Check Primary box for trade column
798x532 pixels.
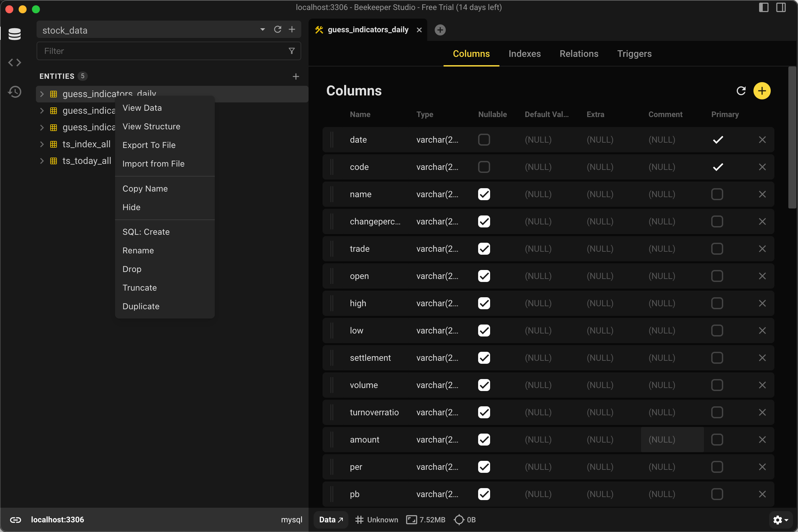click(x=717, y=249)
